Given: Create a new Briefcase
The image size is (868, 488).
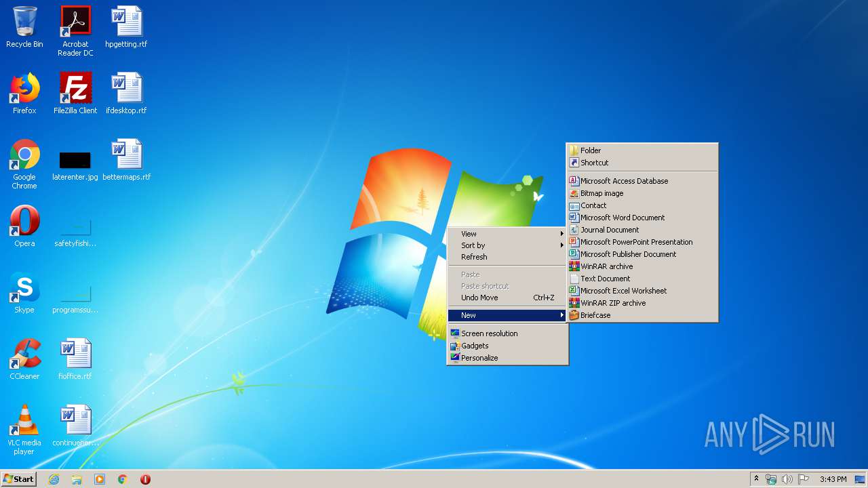Looking at the screenshot, I should pos(642,315).
